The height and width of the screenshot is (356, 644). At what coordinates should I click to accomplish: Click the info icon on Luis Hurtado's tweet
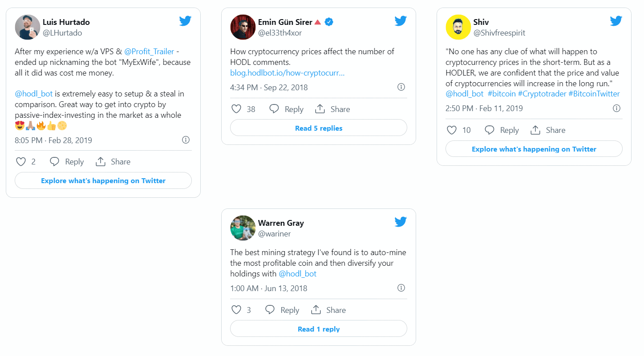[186, 140]
